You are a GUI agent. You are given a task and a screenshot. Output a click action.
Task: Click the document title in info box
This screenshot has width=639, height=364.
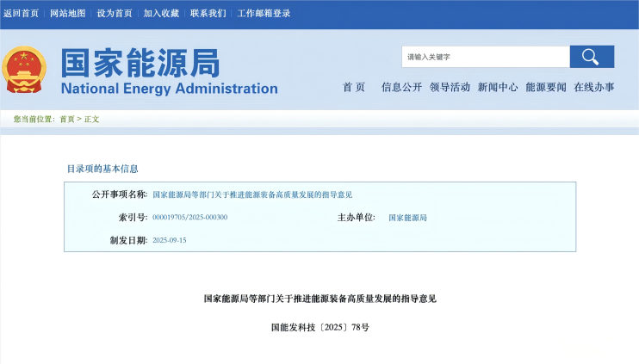252,194
